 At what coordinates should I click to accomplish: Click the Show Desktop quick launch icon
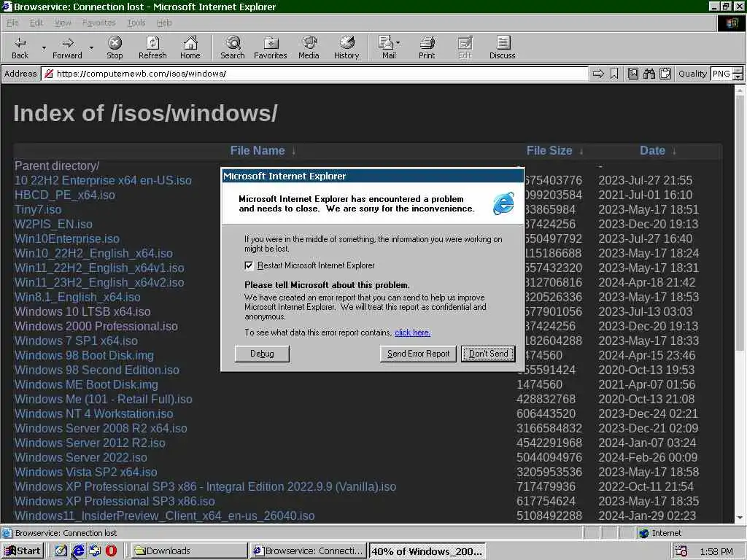(x=61, y=551)
